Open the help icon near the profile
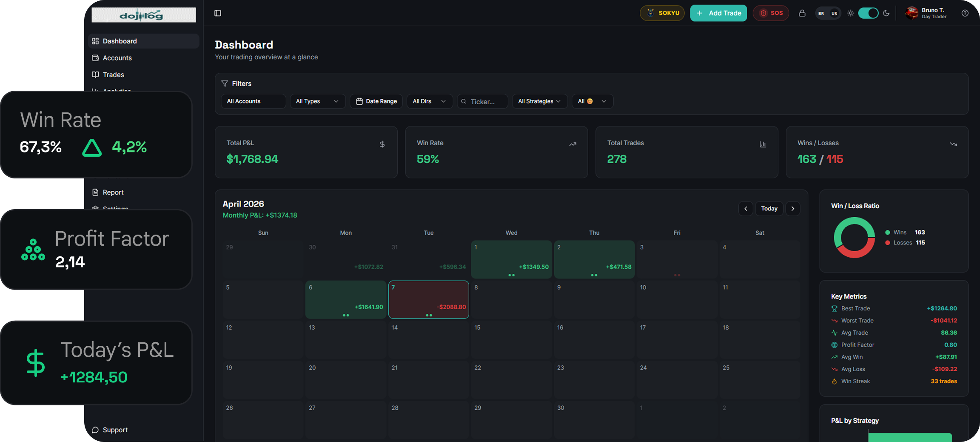Image resolution: width=980 pixels, height=442 pixels. coord(965,13)
